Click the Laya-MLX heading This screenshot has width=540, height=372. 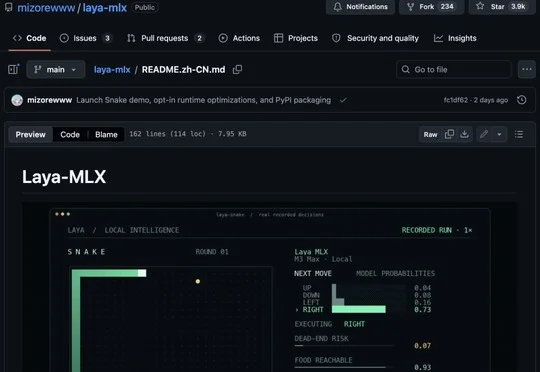pyautogui.click(x=64, y=177)
